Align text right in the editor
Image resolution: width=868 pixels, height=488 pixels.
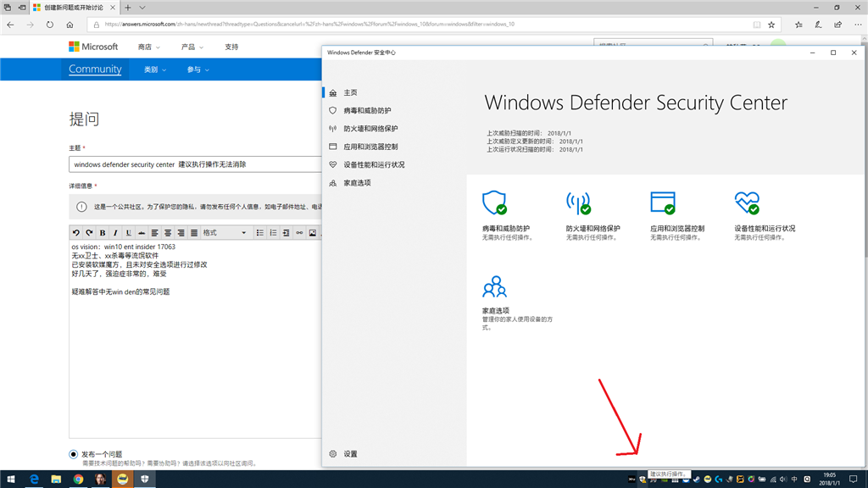pyautogui.click(x=181, y=233)
